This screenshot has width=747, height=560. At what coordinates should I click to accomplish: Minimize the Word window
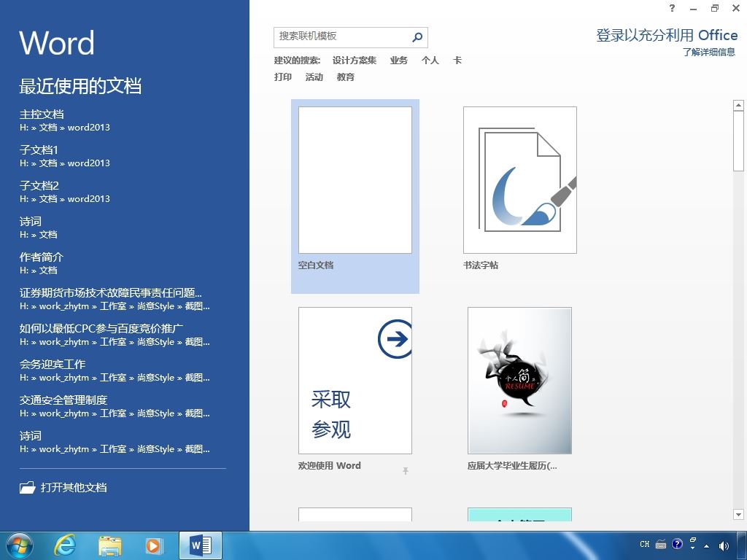(694, 8)
